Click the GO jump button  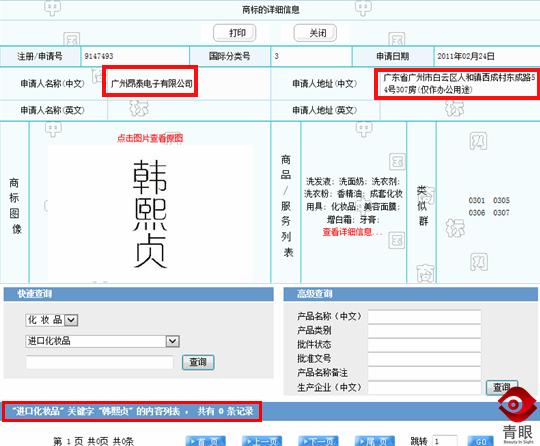(481, 441)
